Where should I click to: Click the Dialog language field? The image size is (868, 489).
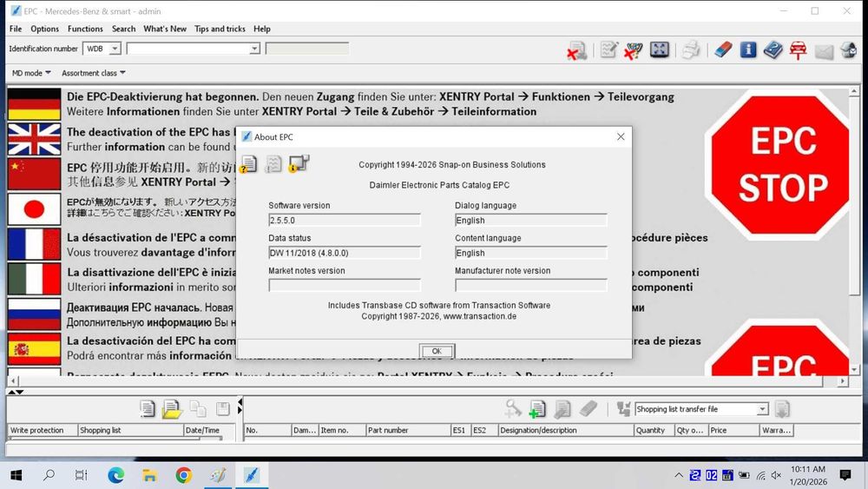point(531,221)
